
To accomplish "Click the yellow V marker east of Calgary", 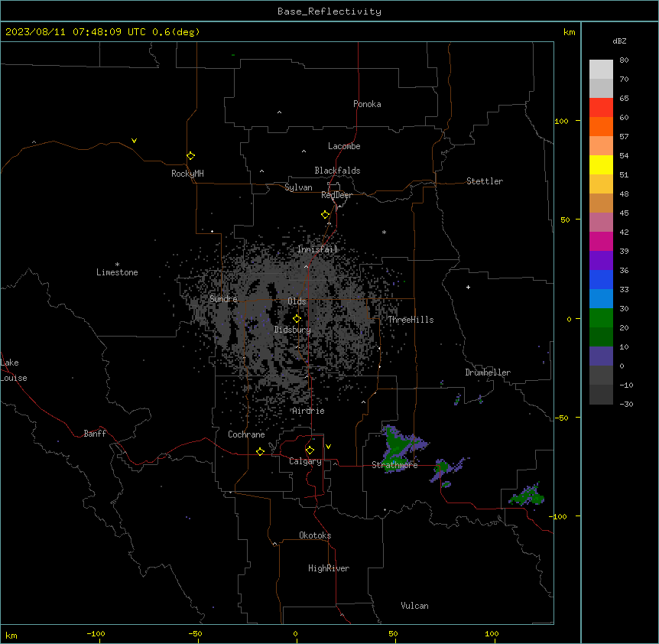I will (328, 447).
